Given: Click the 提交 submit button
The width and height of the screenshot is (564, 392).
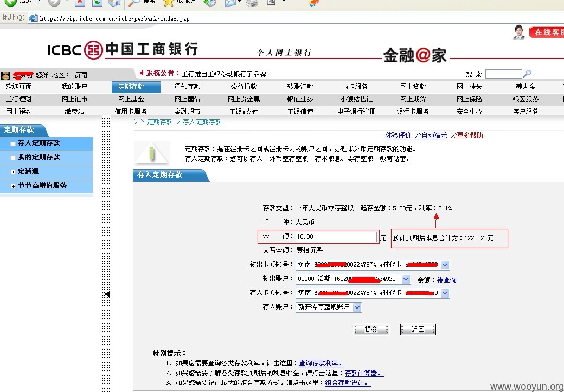Looking at the screenshot, I should pos(371,330).
